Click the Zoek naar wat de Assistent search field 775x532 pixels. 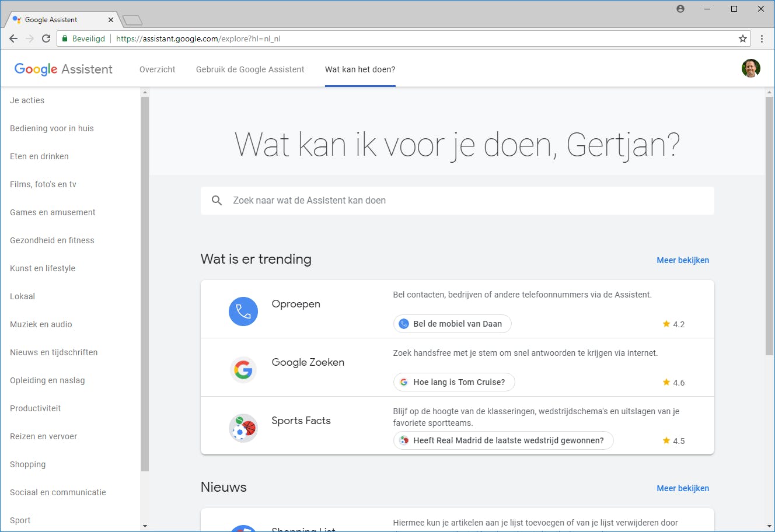[458, 201]
